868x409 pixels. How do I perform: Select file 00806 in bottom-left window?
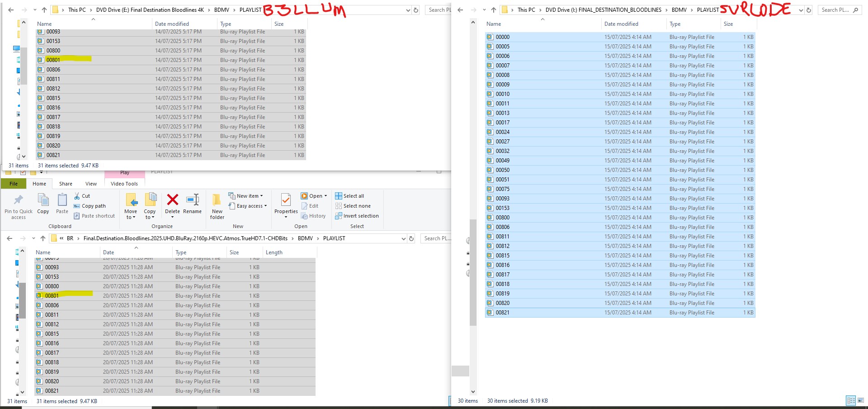[x=175, y=305]
